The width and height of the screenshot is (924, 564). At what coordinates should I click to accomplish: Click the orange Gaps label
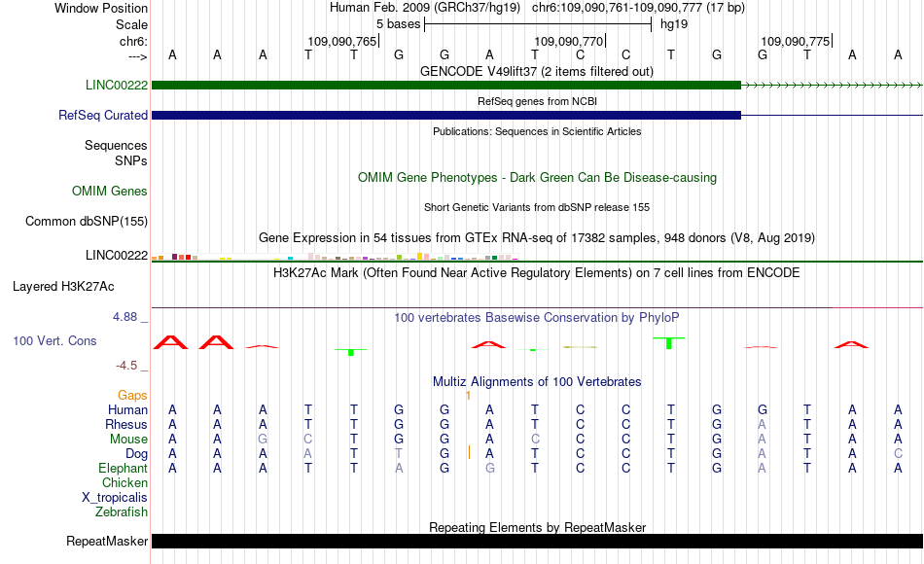point(132,396)
